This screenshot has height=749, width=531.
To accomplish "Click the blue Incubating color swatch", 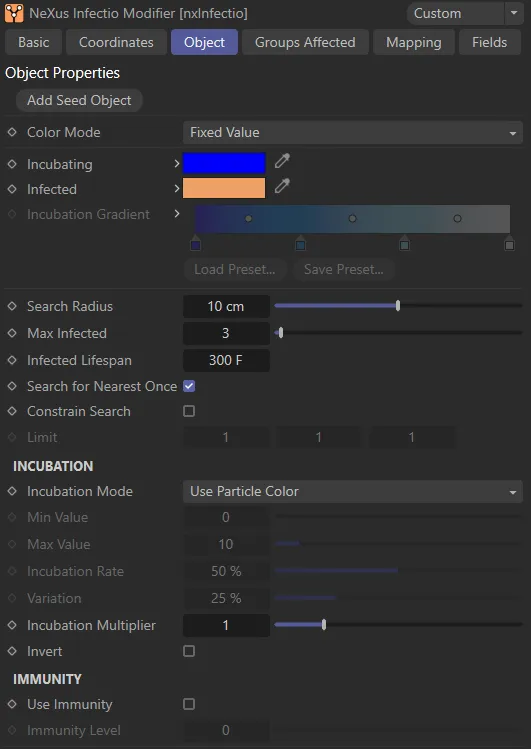I will pos(224,162).
